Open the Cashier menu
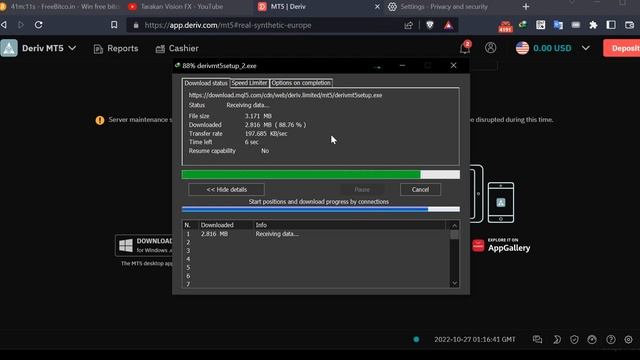The image size is (640, 360). coord(177,49)
